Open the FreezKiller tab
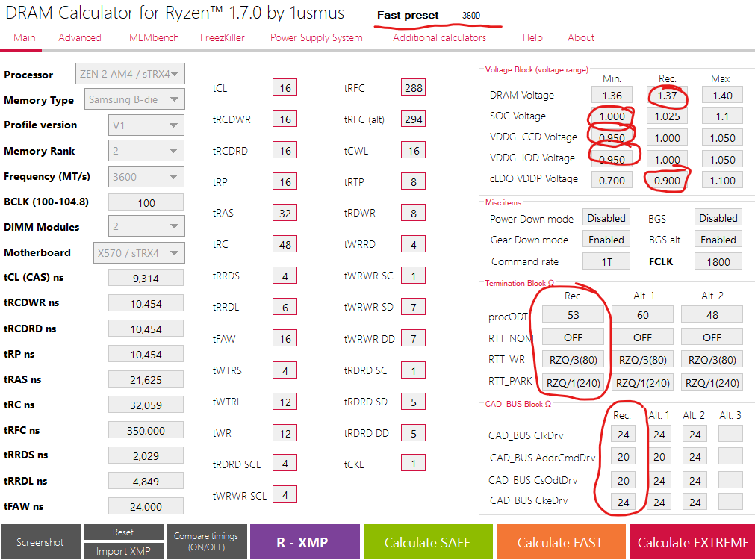Screen dimensions: 755x560 coord(222,37)
